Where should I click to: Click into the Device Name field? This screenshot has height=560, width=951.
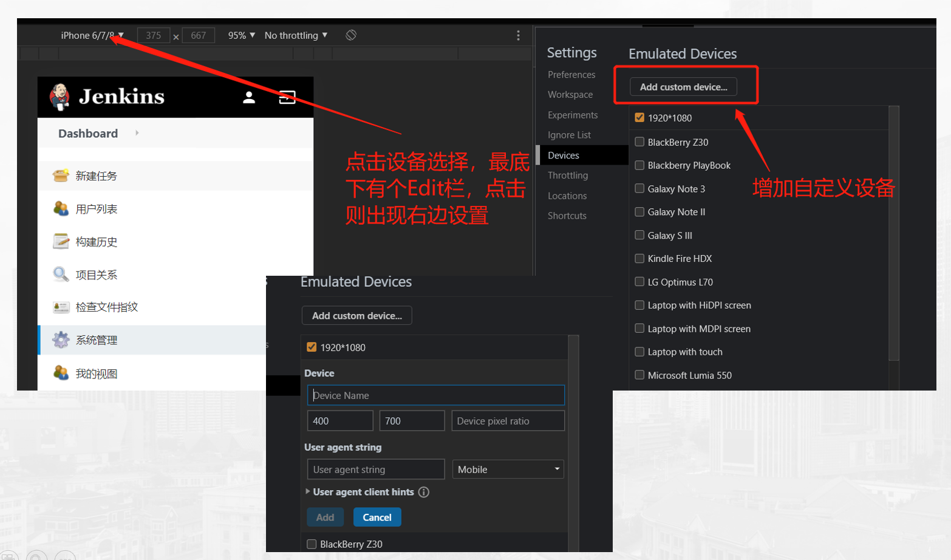coord(436,395)
